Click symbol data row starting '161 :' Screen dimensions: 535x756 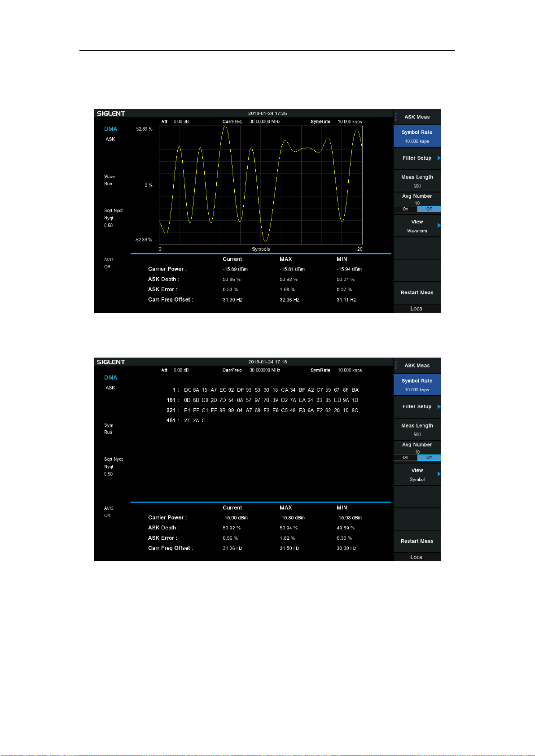[x=263, y=400]
